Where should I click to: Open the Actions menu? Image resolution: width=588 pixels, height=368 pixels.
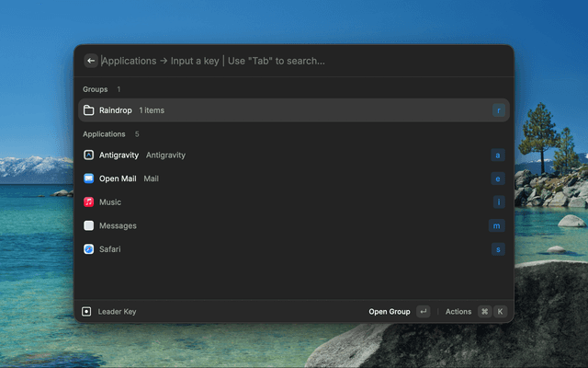click(x=458, y=312)
